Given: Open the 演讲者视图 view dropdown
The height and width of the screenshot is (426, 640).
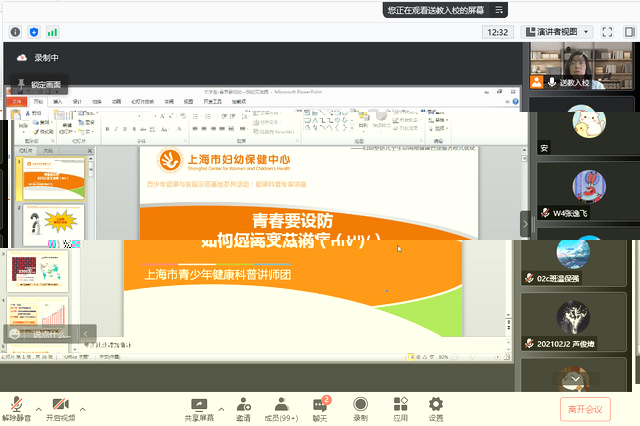Looking at the screenshot, I should pos(557,32).
